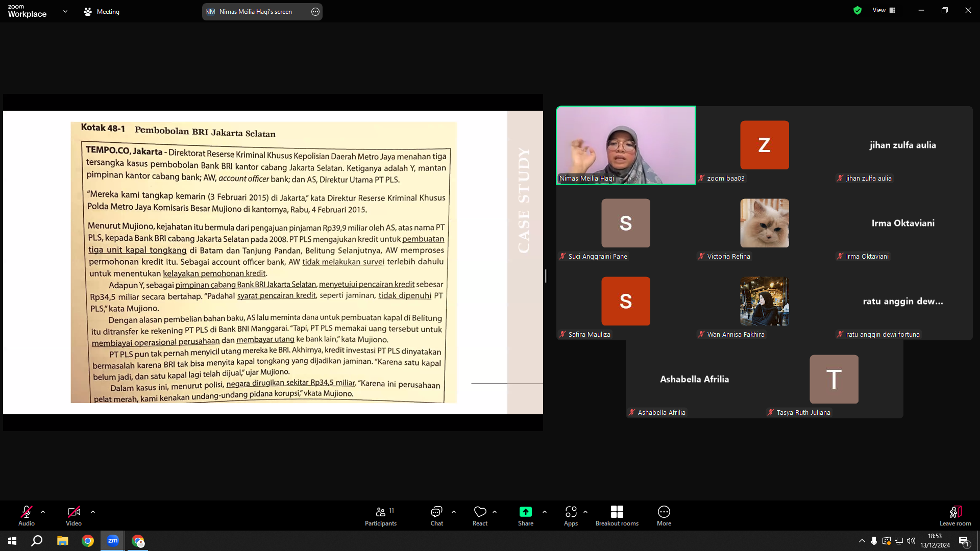Click Tasya Ruth Juliana's avatar
The image size is (980, 551).
tap(834, 379)
